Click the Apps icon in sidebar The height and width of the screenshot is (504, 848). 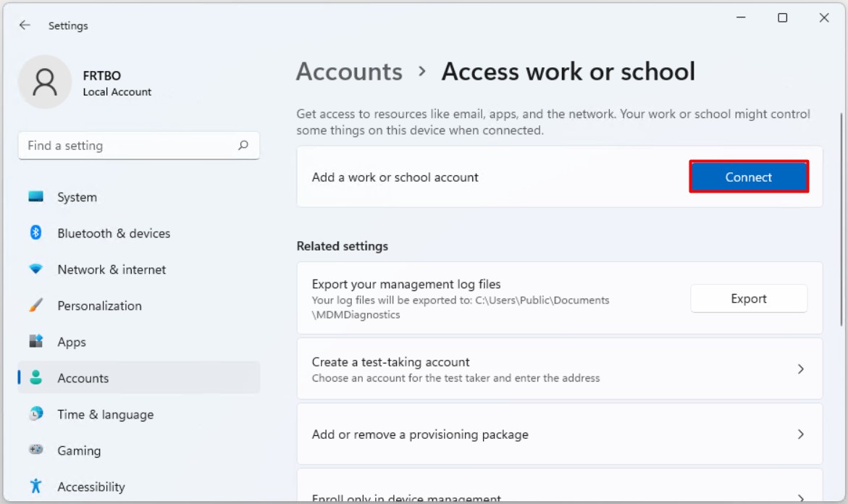[35, 341]
